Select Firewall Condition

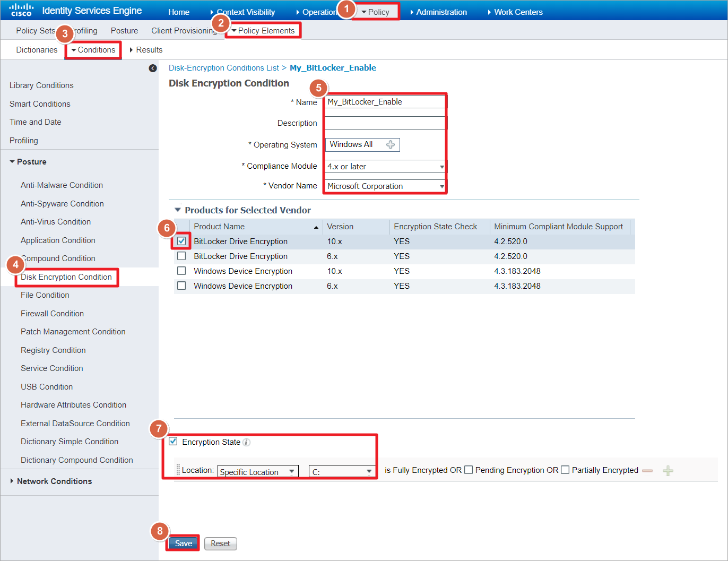pyautogui.click(x=52, y=314)
